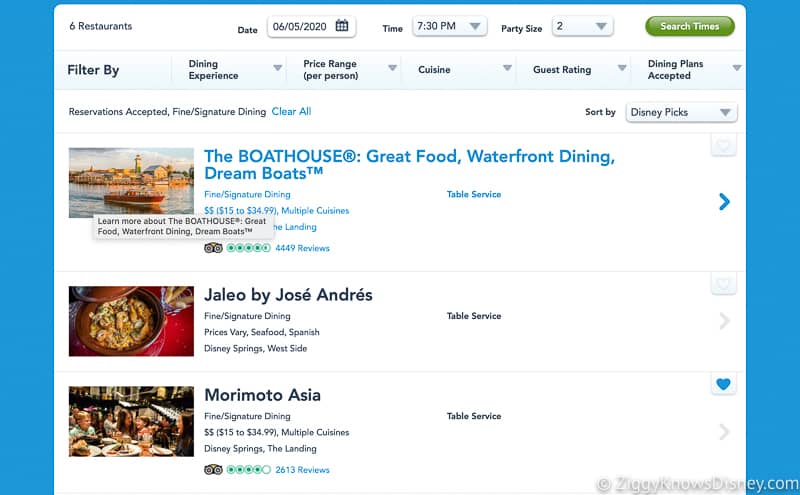Open Jaleo row chevron arrow
Screen dimensions: 800x495
point(724,321)
